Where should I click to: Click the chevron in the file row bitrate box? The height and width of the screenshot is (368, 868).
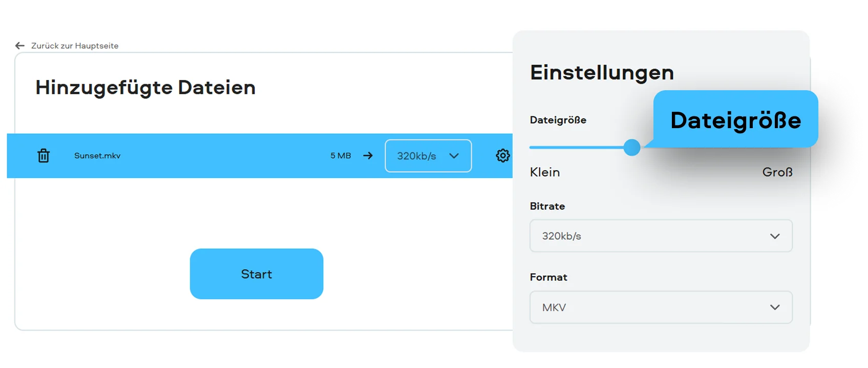(454, 156)
